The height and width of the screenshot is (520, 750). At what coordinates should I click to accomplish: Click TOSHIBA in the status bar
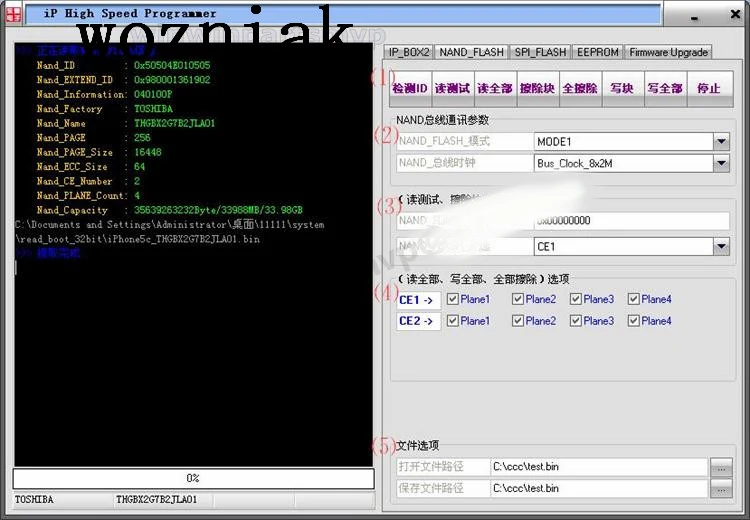34,499
